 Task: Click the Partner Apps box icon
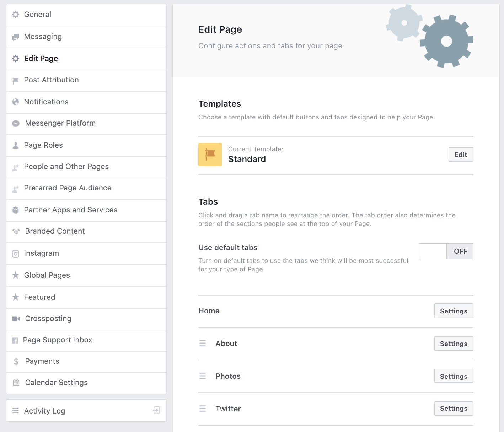(x=16, y=210)
